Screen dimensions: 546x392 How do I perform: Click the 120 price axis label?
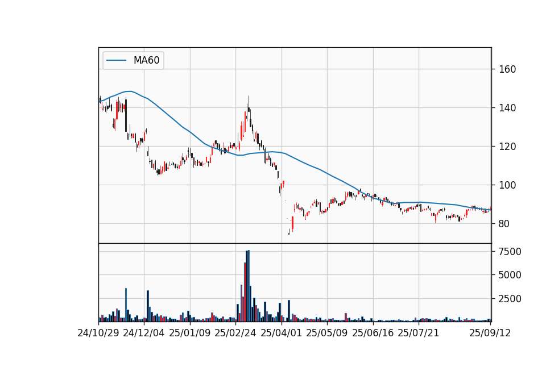pos(507,147)
